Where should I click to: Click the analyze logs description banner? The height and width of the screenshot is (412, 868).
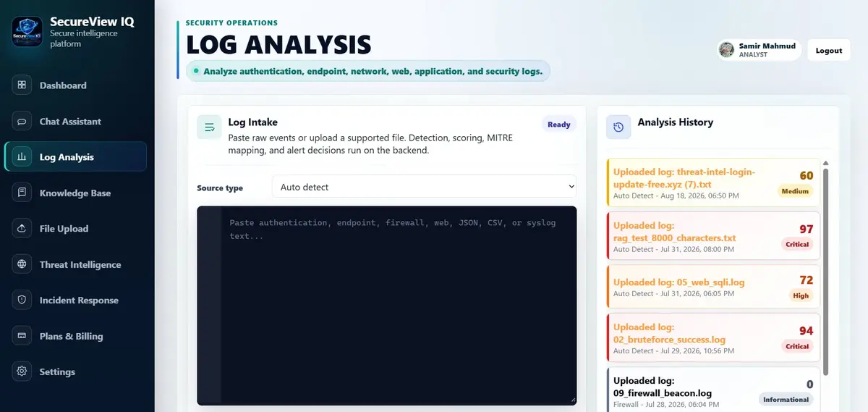(367, 71)
